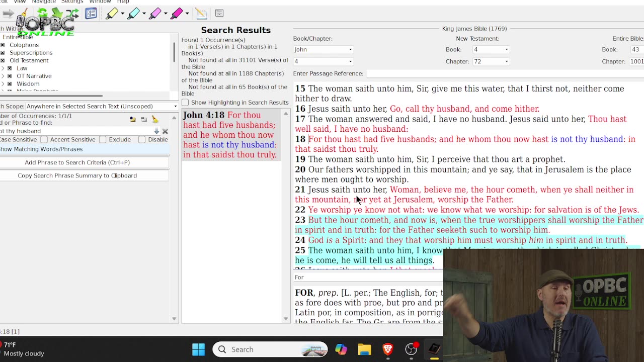Click Add Phrase to Search Criteria button

tap(84, 162)
